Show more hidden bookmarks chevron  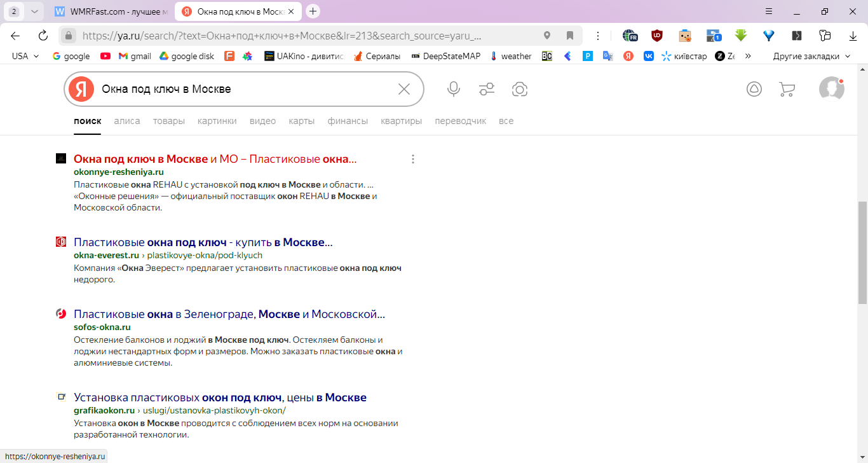pyautogui.click(x=748, y=56)
